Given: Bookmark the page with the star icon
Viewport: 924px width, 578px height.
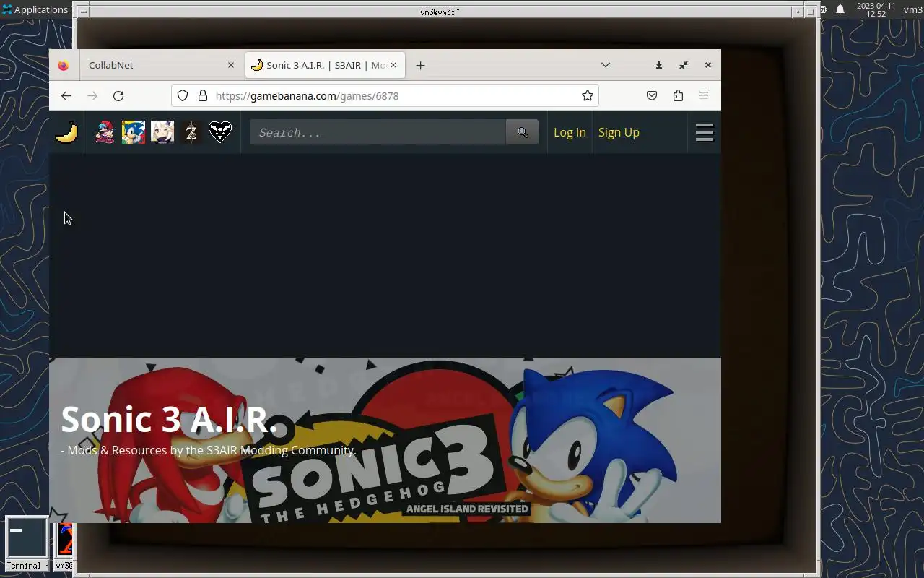Looking at the screenshot, I should pos(588,95).
